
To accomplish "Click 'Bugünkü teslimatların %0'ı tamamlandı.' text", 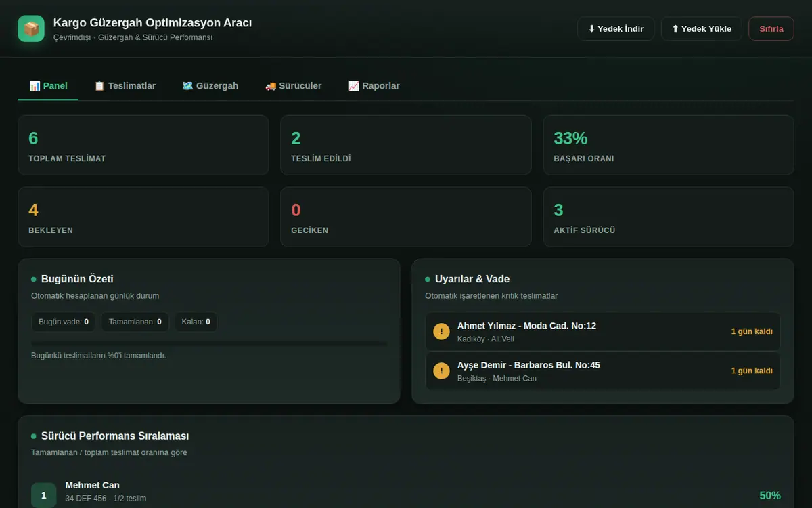I will click(x=99, y=355).
